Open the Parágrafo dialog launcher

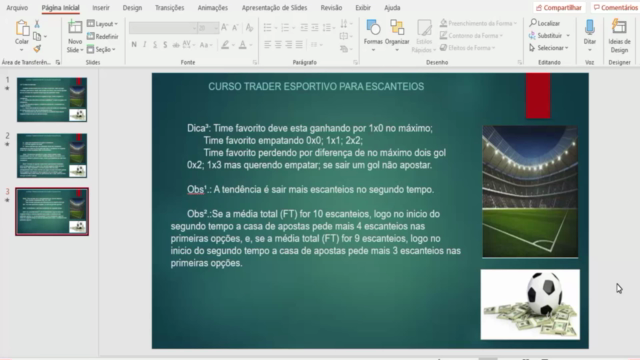pos(356,62)
